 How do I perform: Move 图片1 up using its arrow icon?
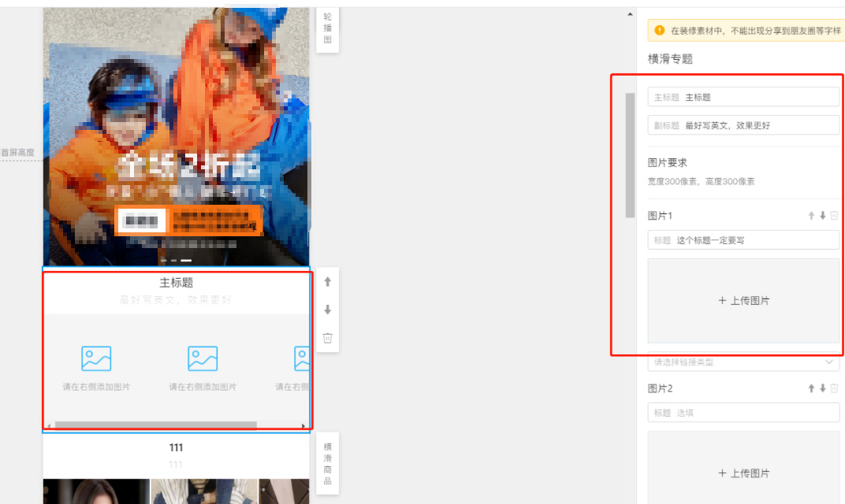click(x=810, y=215)
